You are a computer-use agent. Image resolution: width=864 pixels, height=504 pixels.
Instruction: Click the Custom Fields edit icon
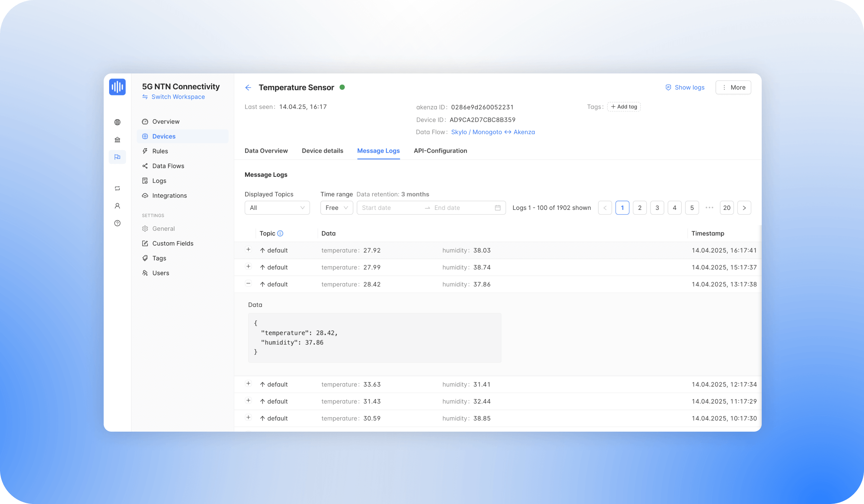pos(145,243)
